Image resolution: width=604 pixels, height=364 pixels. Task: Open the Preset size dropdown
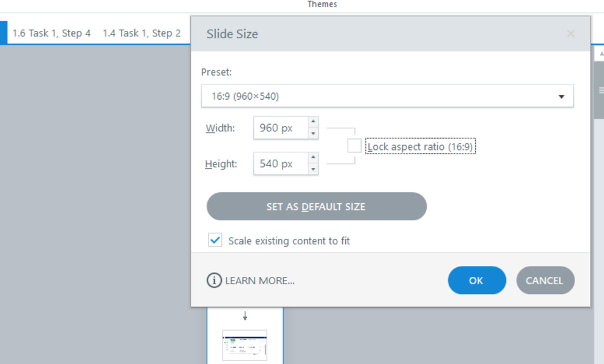(x=387, y=96)
